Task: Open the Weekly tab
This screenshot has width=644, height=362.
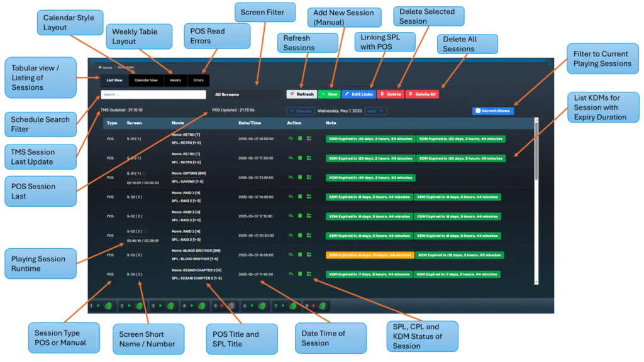Action: coord(175,80)
